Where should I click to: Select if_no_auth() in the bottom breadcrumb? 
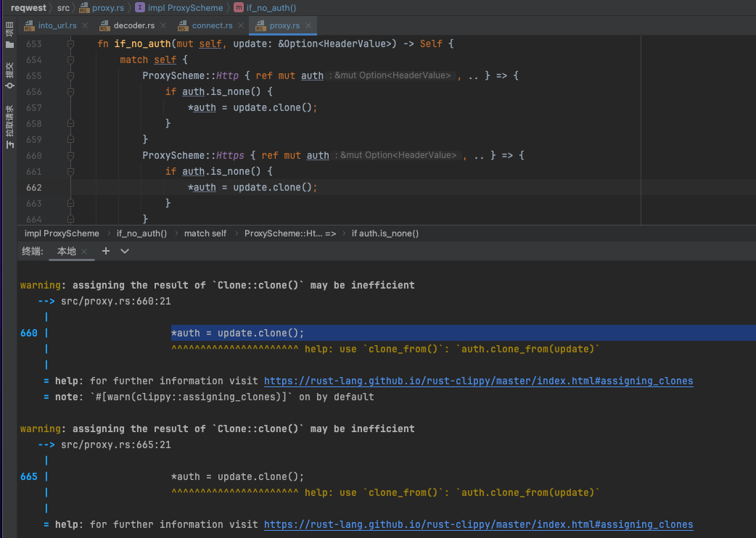point(141,233)
